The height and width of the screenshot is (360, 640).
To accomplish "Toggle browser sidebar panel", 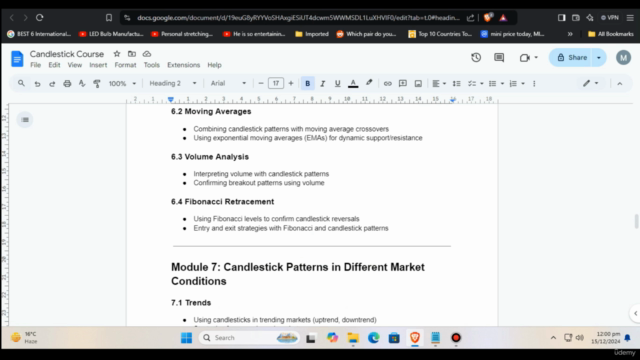I will coord(562,18).
